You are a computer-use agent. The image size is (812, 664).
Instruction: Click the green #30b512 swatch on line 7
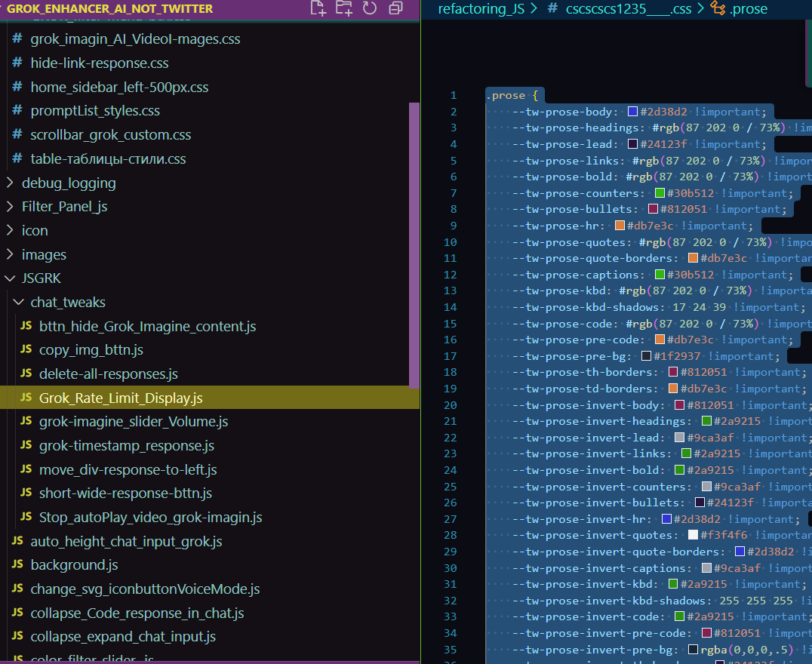[660, 192]
